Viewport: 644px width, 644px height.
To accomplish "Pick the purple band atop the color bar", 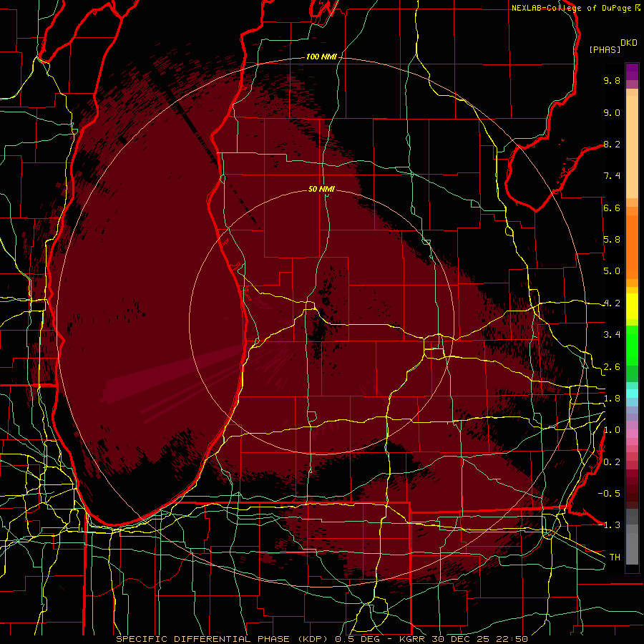I will [632, 72].
